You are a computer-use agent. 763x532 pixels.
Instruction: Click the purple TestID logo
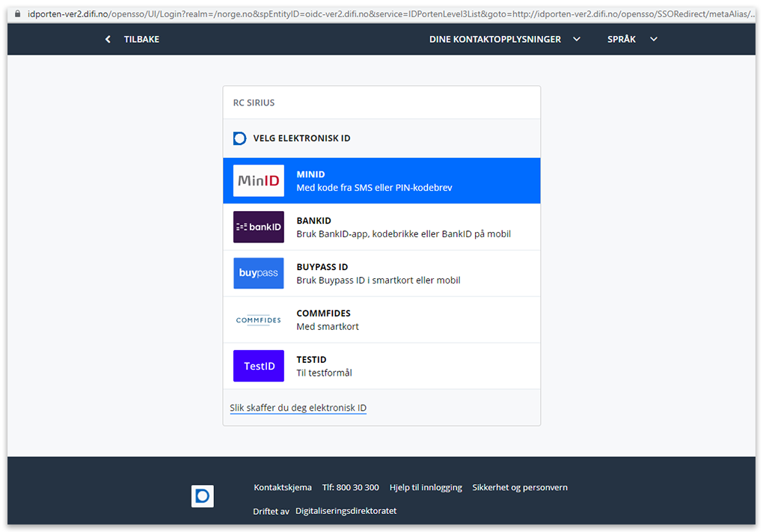[258, 366]
